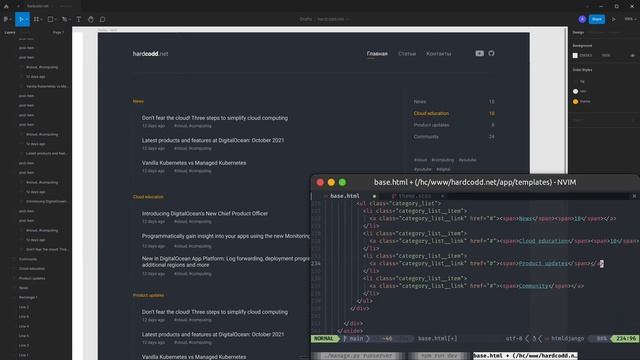
Task: Close the NVIM tab bar with X
Action: (x=634, y=196)
